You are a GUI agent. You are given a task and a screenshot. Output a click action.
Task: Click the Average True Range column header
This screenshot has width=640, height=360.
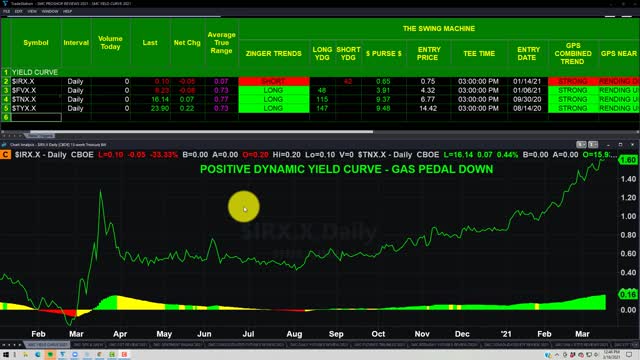pos(221,43)
